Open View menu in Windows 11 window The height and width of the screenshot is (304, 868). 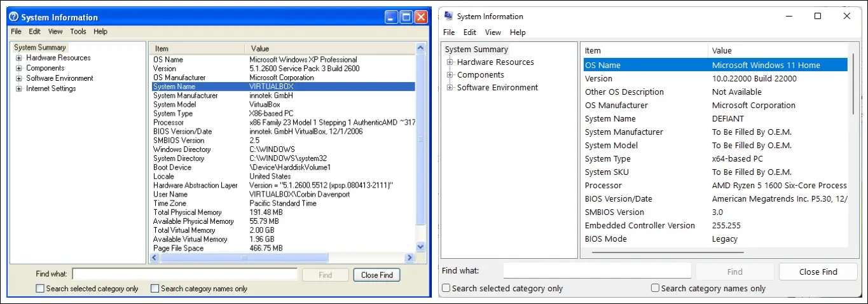[x=493, y=32]
